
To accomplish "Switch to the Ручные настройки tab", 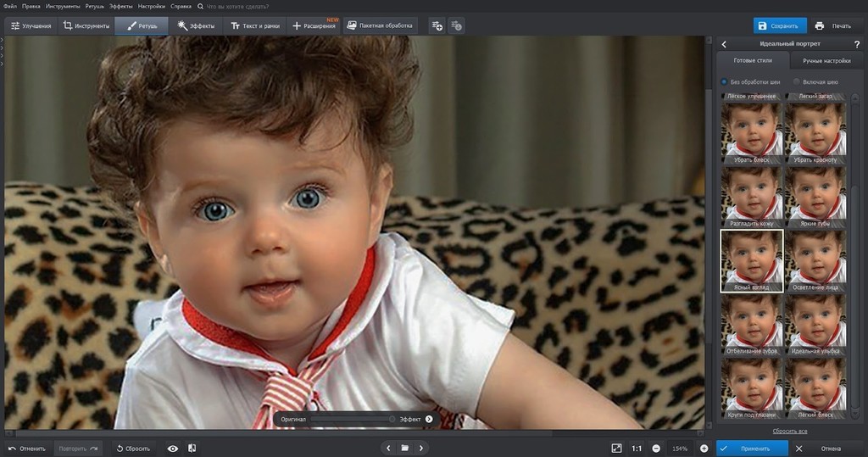I will (826, 61).
